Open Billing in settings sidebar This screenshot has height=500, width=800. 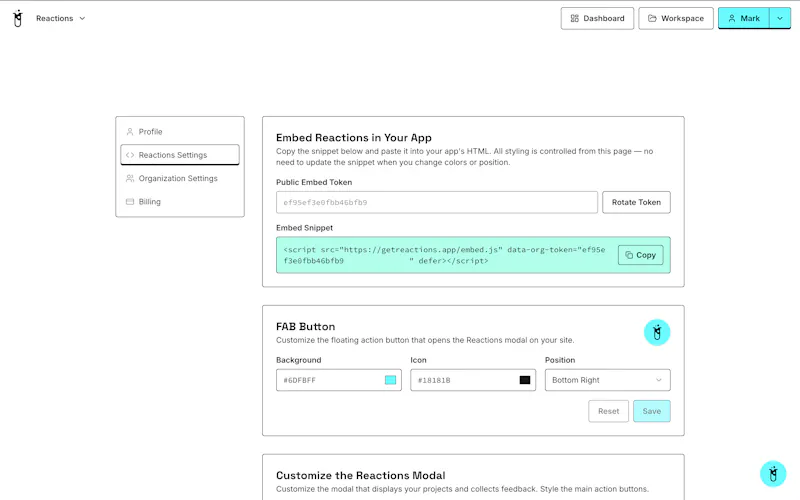click(x=180, y=202)
